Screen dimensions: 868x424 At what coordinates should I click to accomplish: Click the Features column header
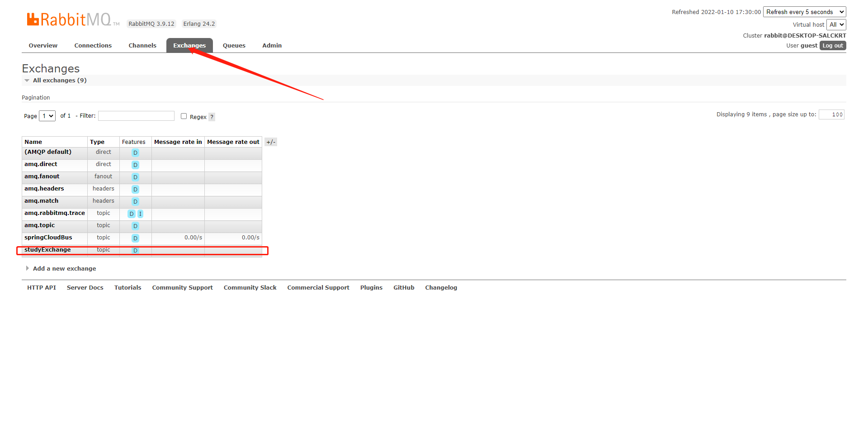pos(134,142)
